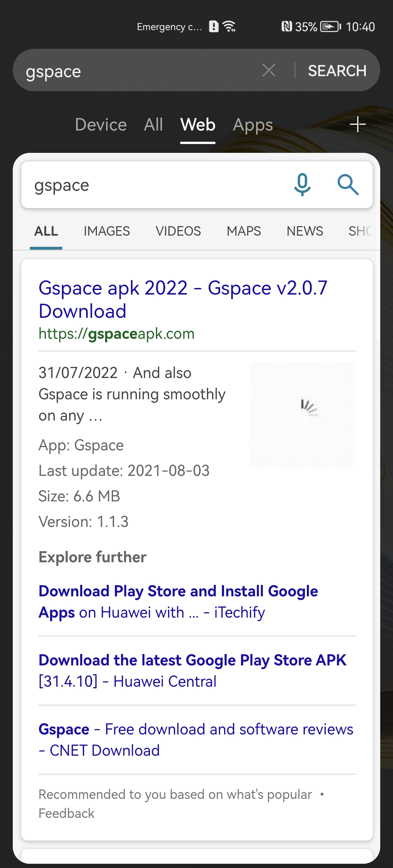Tap the battery charging icon

point(330,26)
